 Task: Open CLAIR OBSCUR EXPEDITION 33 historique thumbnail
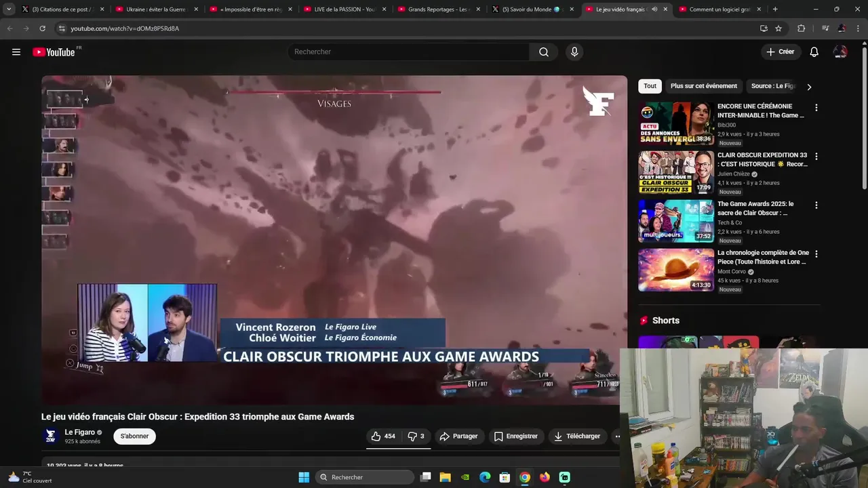[x=676, y=172]
